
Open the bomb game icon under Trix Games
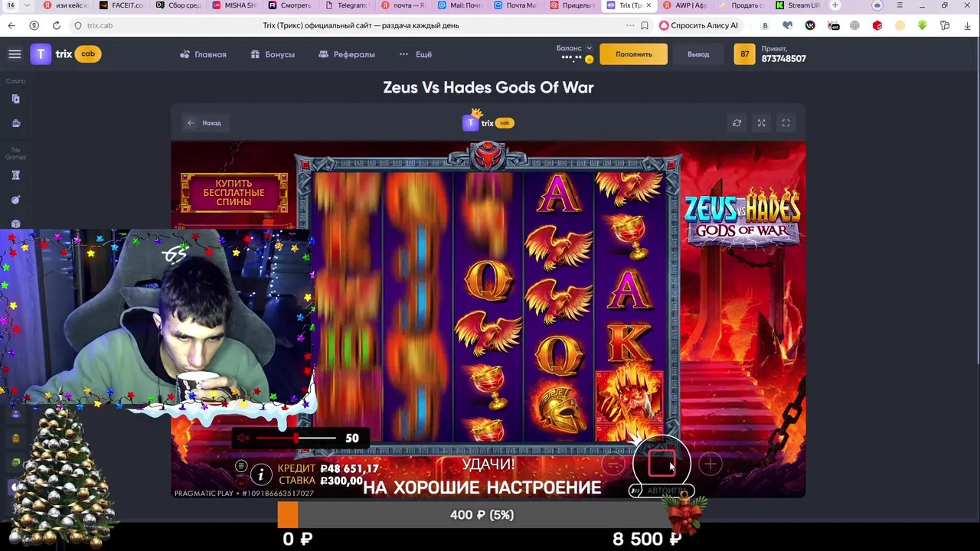[x=15, y=200]
